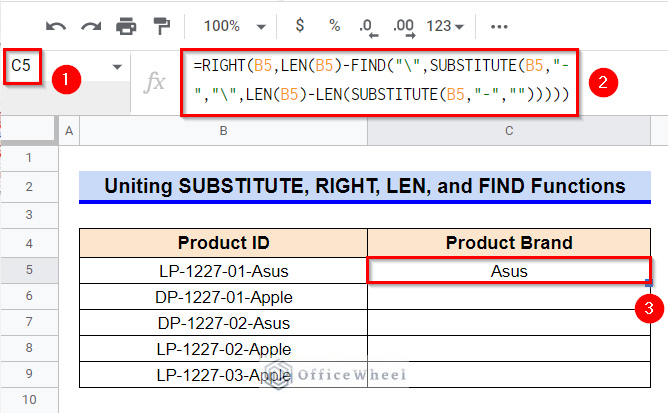Select row 1 header
This screenshot has height=413, width=668.
(x=29, y=158)
